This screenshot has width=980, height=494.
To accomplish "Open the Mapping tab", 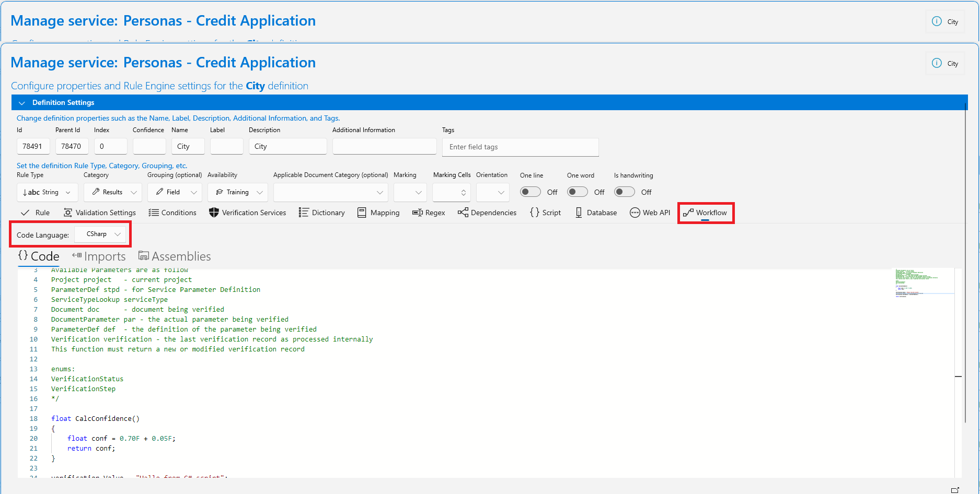I will (x=379, y=213).
